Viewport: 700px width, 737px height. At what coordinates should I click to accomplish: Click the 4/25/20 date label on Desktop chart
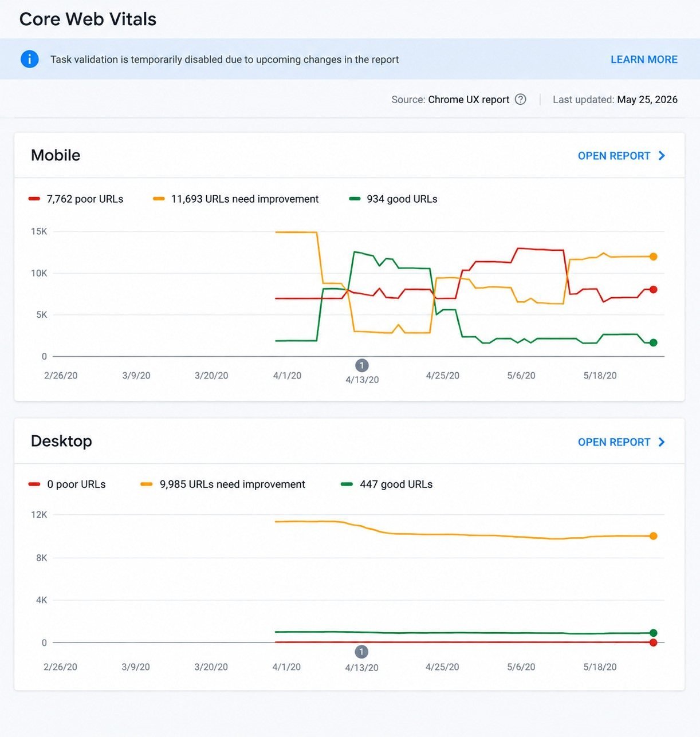pos(442,667)
